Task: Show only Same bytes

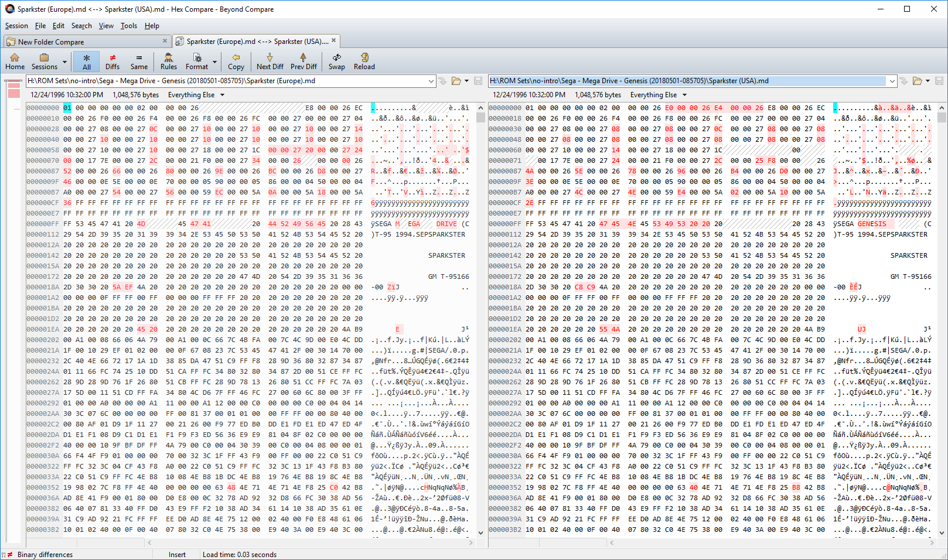Action: (139, 62)
